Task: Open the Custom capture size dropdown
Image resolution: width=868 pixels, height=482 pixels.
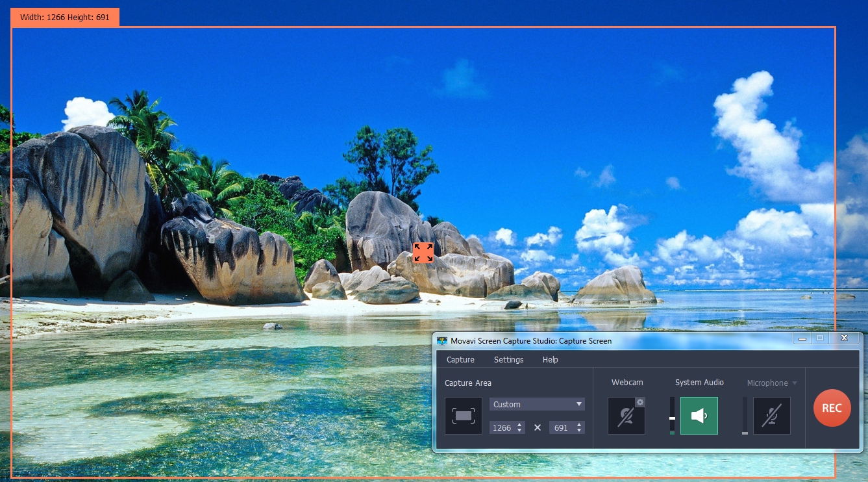Action: pos(538,404)
